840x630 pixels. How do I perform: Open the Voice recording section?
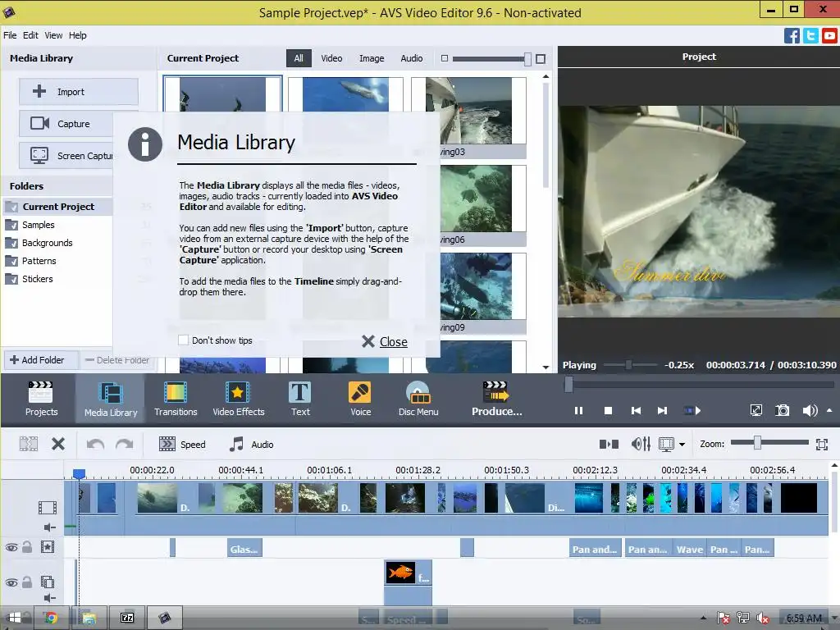point(360,399)
